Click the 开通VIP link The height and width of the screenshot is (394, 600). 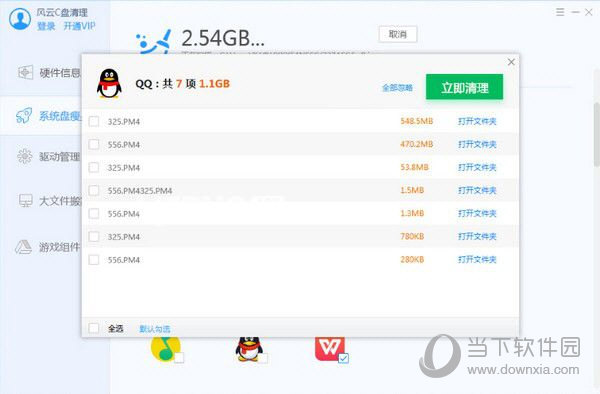79,26
